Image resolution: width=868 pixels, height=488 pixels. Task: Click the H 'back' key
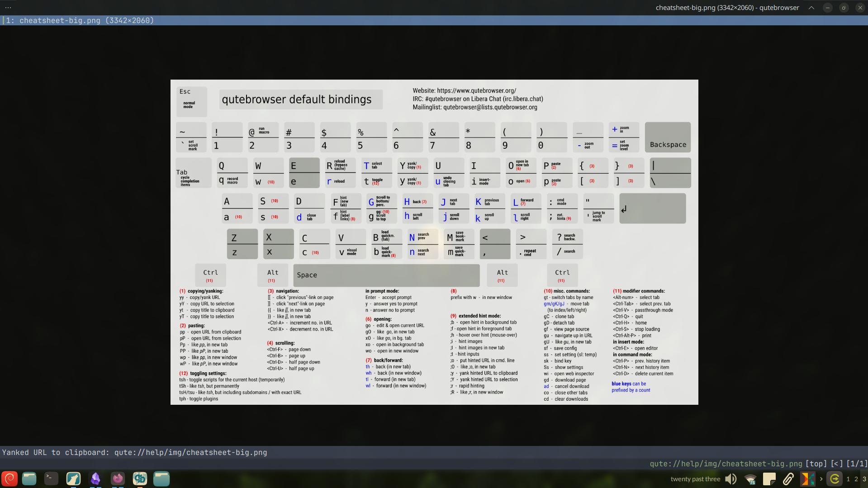[417, 201]
